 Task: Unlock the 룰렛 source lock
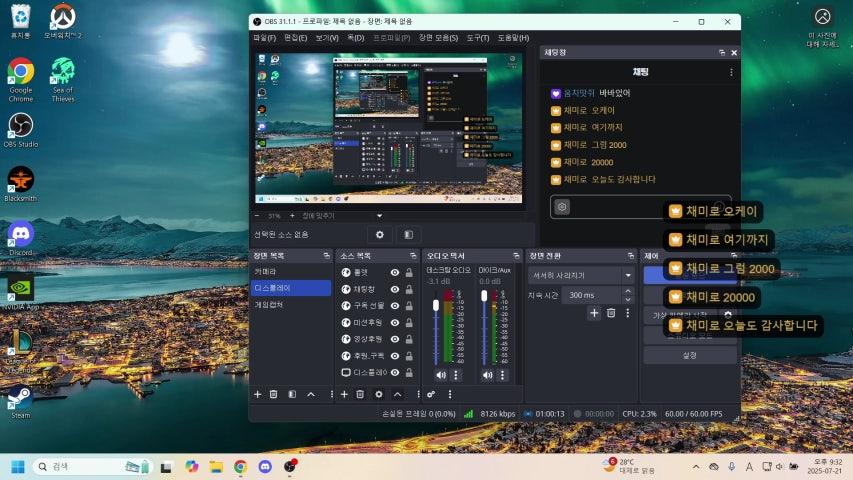tap(409, 272)
